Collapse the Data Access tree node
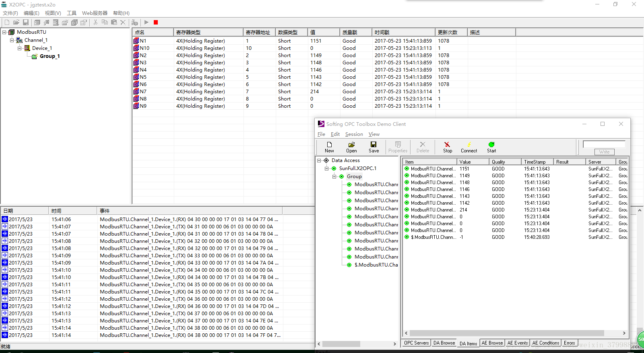644x353 pixels. pos(319,160)
